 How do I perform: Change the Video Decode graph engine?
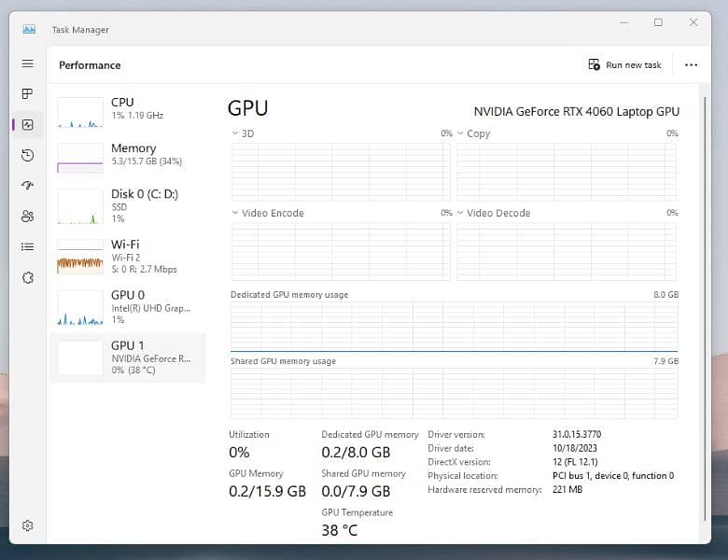point(493,213)
